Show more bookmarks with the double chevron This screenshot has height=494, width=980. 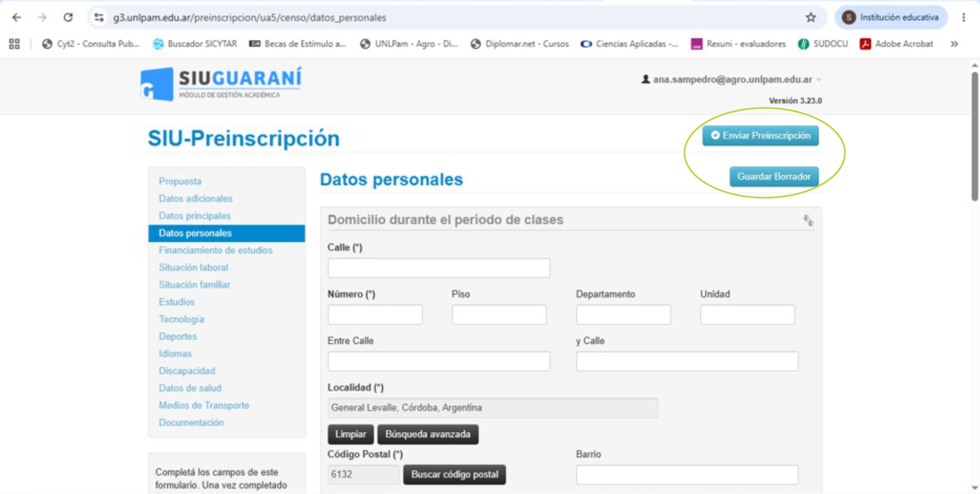tap(954, 44)
